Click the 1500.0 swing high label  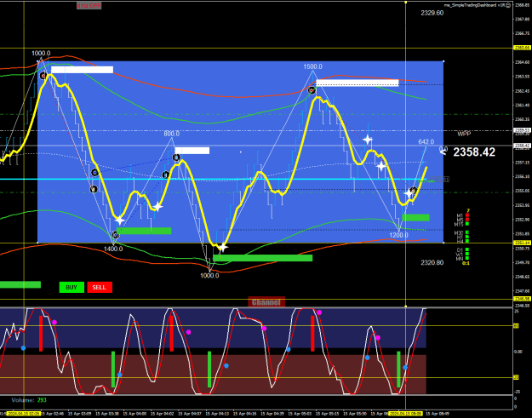pos(313,67)
